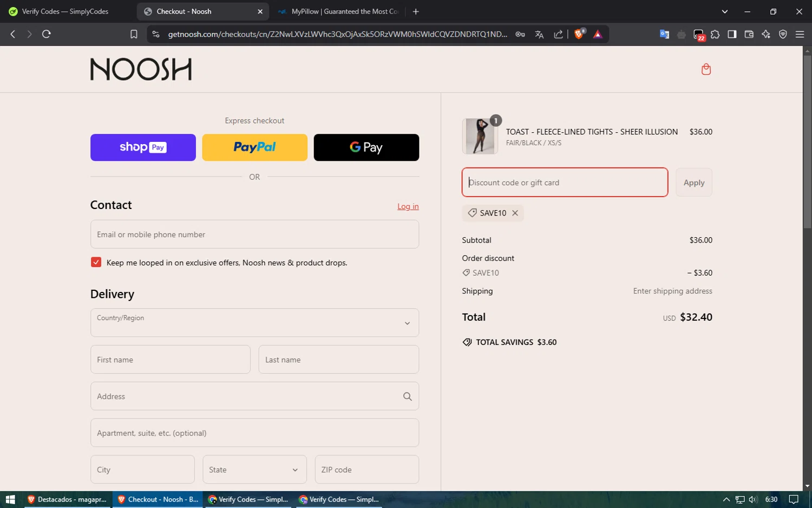The image size is (812, 508).
Task: Open the browser hamburger menu
Action: point(800,34)
